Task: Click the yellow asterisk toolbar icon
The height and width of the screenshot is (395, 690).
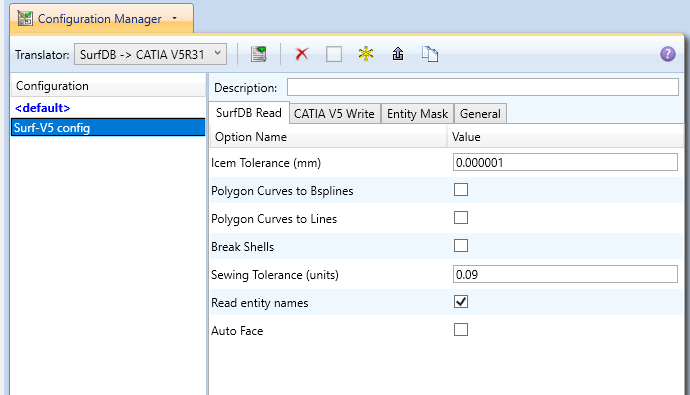Action: tap(366, 54)
